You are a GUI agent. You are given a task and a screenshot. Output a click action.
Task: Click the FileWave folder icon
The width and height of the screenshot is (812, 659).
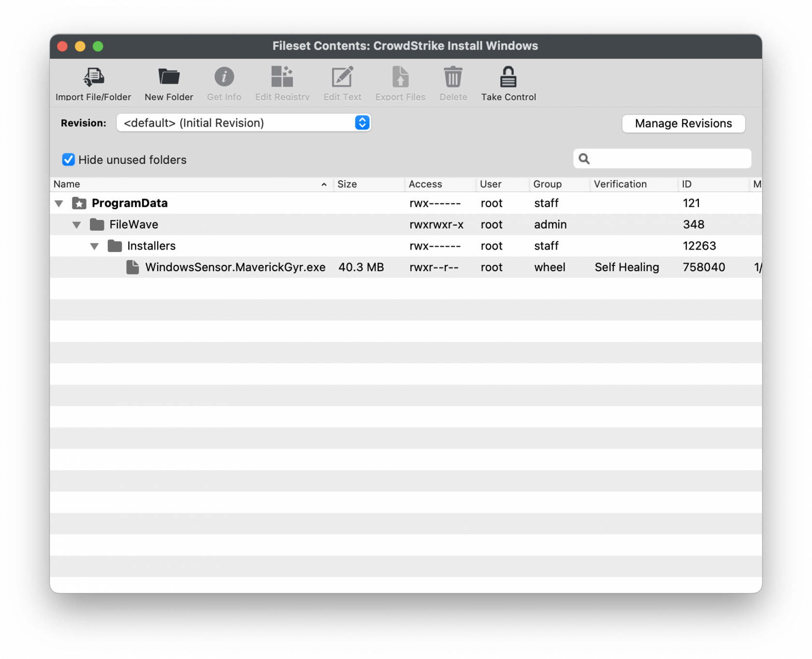(x=97, y=224)
